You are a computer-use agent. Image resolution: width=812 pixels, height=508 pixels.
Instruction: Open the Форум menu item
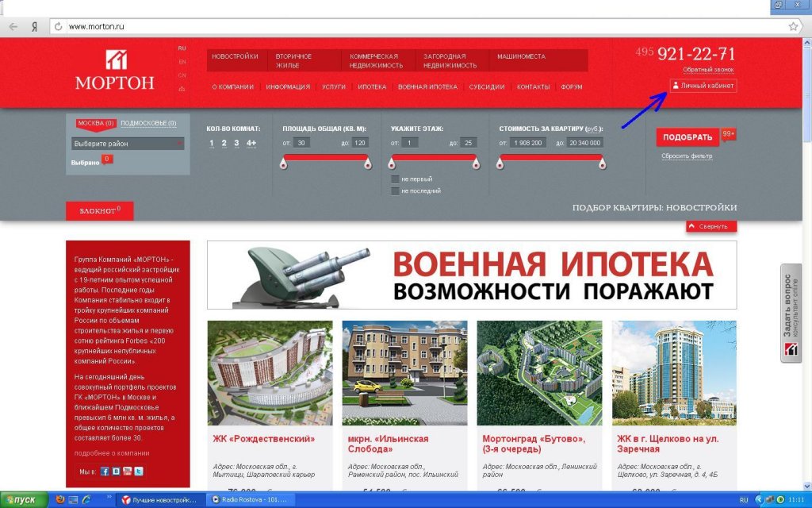(x=571, y=87)
